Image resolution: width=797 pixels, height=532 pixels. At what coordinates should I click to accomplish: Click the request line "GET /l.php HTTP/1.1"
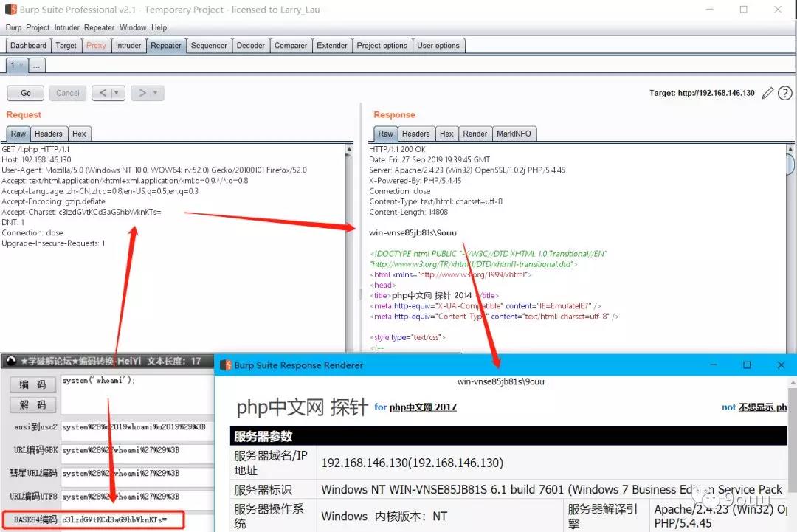[35, 149]
